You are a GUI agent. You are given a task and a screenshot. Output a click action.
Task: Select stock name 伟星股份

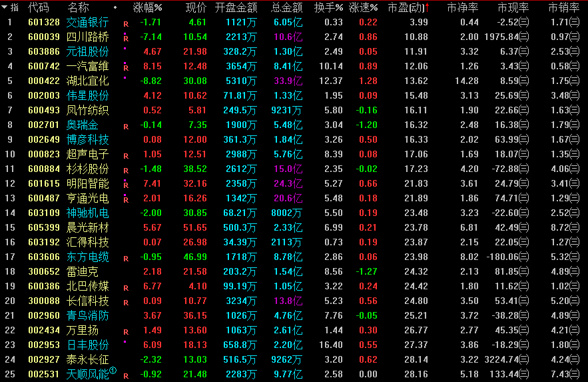pos(87,95)
